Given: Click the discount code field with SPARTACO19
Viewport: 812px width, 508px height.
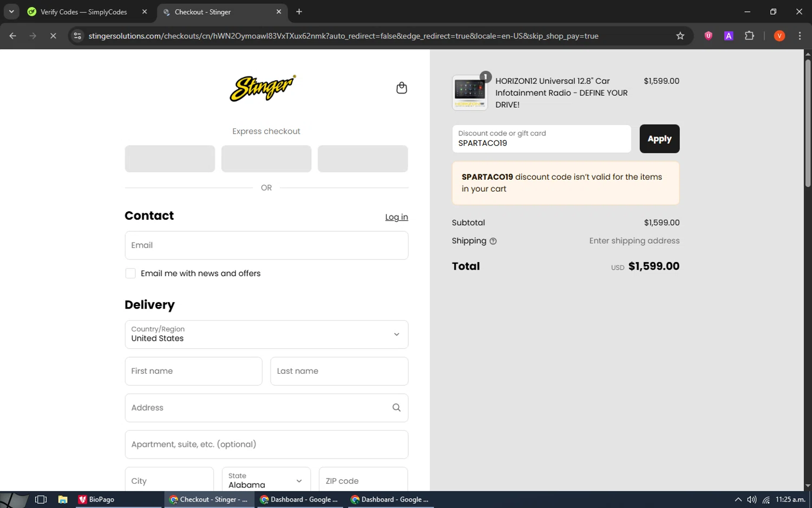Looking at the screenshot, I should click(541, 139).
